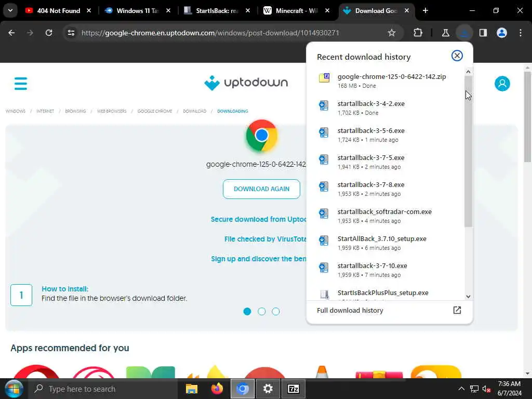The height and width of the screenshot is (399, 532).
Task: Go to the WEB BROWSERS breadcrumb
Action: tap(112, 111)
